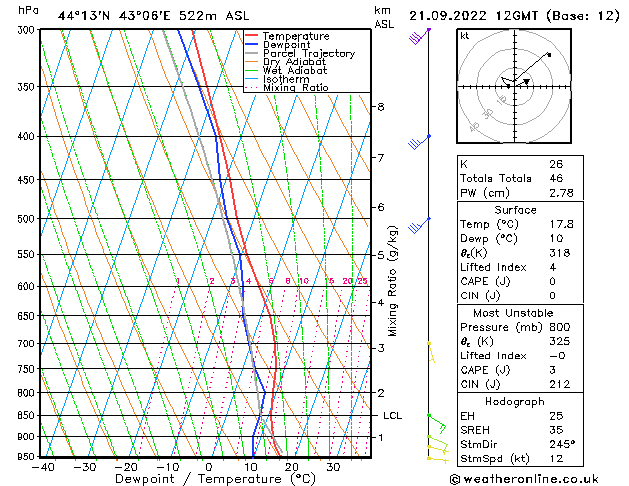Click the 30 temperature axis label
The width and height of the screenshot is (629, 486).
(333, 467)
